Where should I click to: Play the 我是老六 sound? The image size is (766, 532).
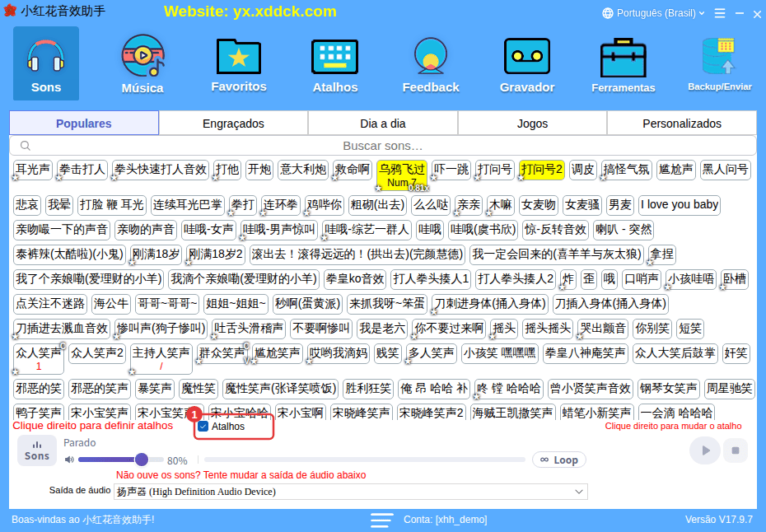382,329
